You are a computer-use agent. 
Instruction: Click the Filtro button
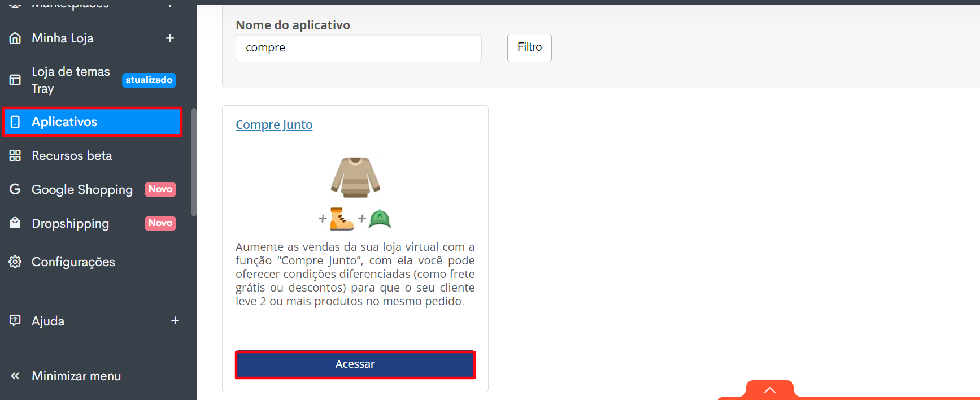(529, 48)
